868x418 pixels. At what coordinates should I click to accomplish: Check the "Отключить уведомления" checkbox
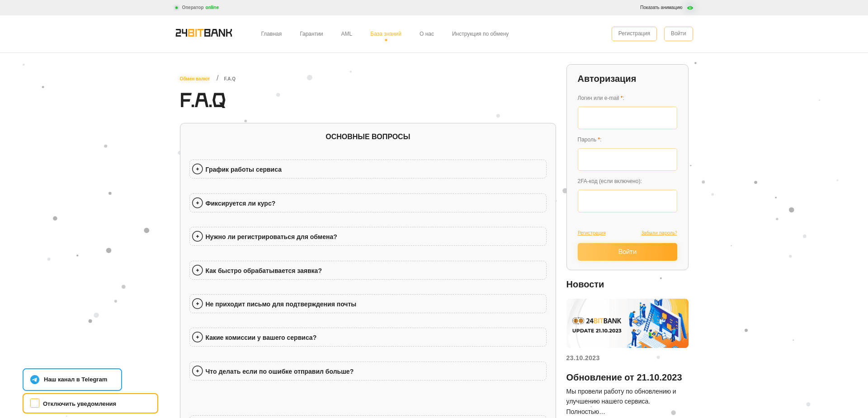point(34,403)
